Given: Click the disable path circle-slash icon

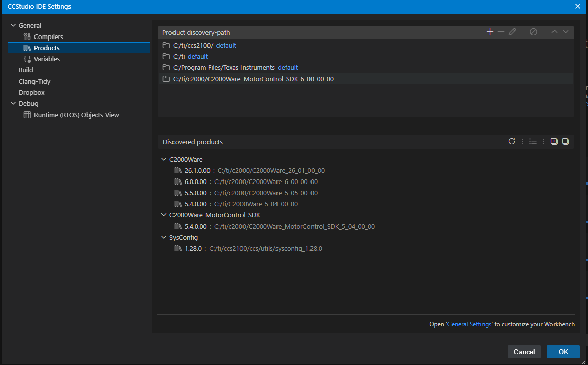Looking at the screenshot, I should click(533, 32).
